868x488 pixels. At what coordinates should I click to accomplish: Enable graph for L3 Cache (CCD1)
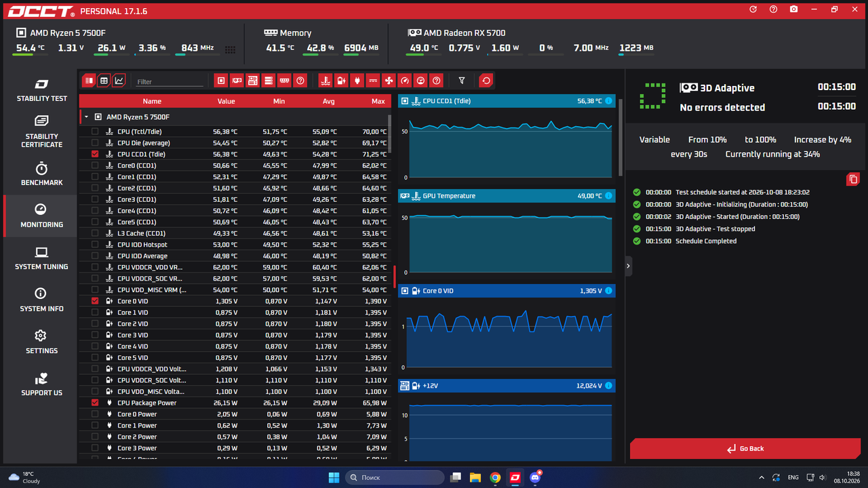click(95, 233)
